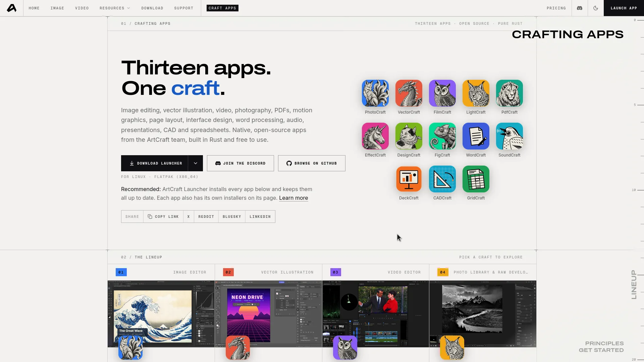Open the PdfCraft lion app icon

point(509,93)
